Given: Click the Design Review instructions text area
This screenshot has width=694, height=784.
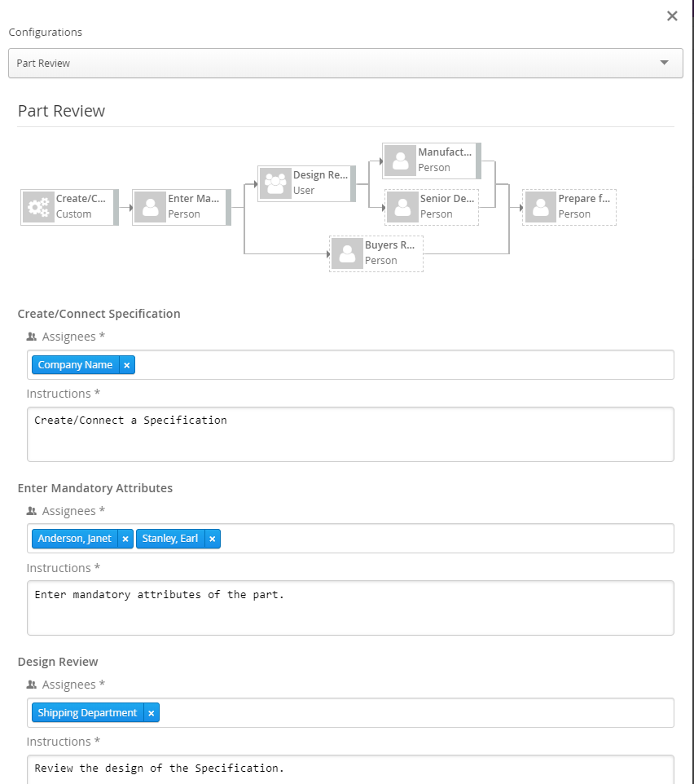Looking at the screenshot, I should pos(350,769).
